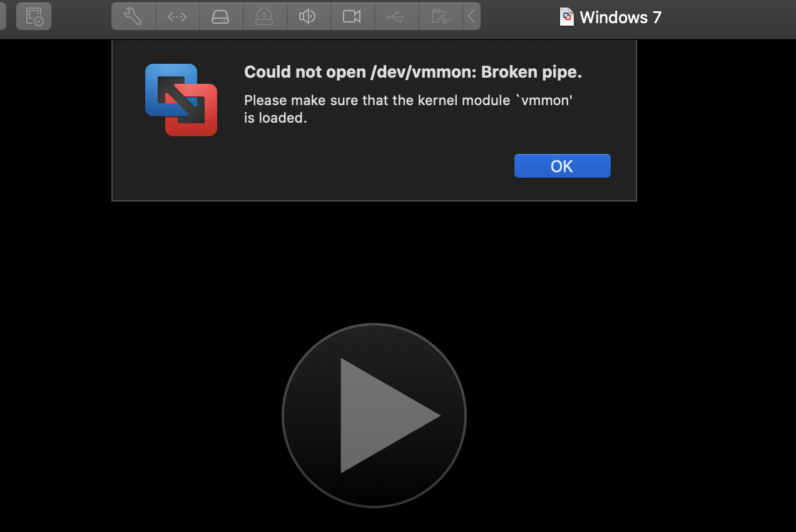Click the shared folder icon

441,16
